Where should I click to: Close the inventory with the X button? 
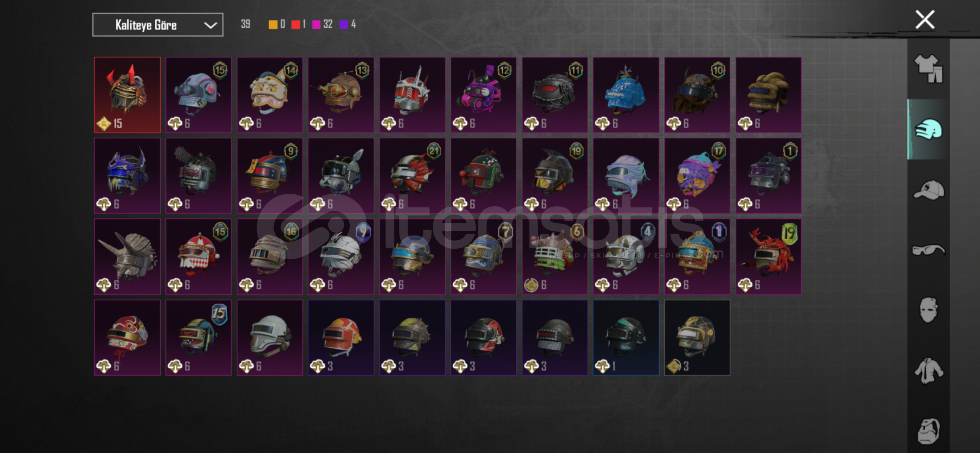[925, 19]
